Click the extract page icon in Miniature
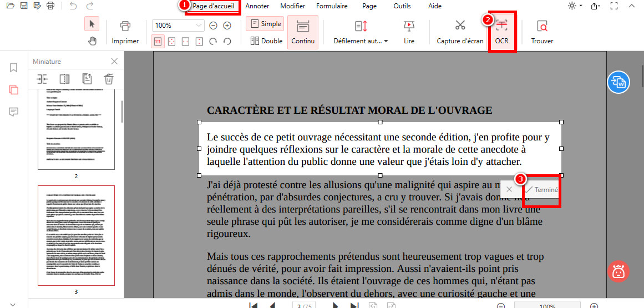644x308 pixels. tap(87, 78)
